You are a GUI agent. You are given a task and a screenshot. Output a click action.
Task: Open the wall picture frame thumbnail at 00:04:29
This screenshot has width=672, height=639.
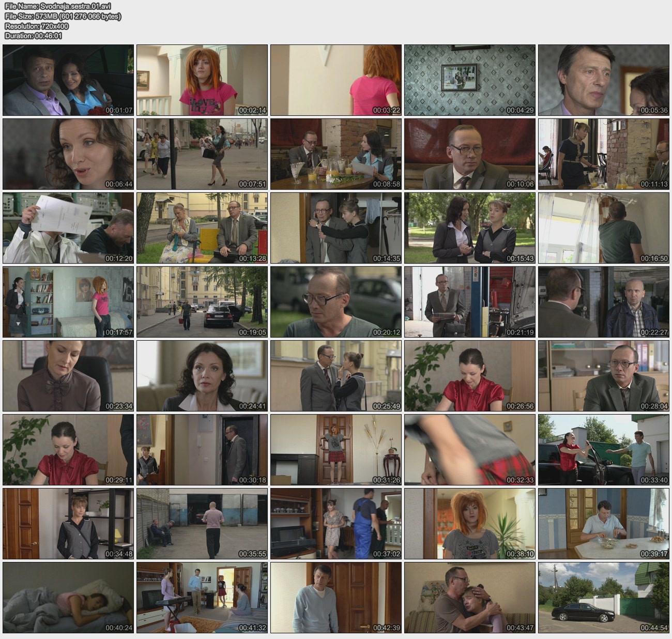470,80
